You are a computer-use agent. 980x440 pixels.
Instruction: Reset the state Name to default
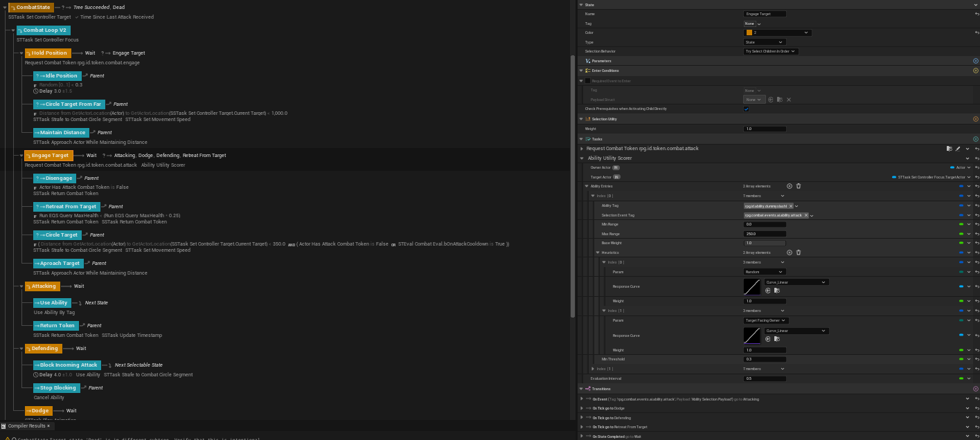tap(976, 14)
